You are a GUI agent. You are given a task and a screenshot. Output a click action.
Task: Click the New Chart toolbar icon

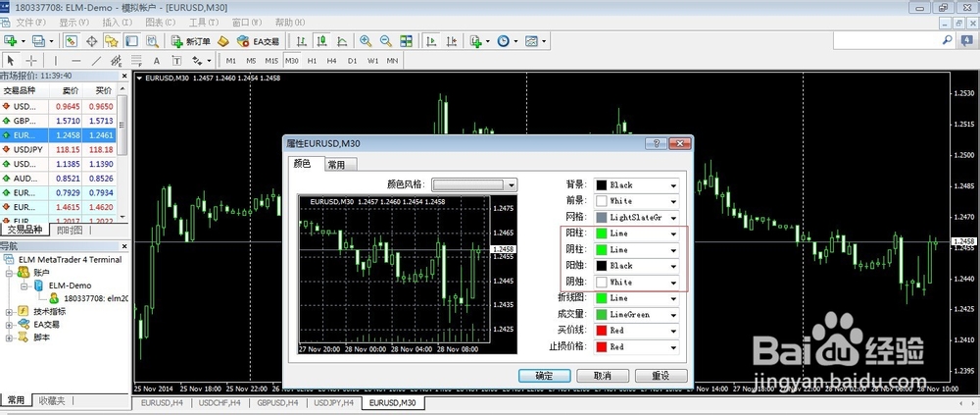(x=11, y=41)
